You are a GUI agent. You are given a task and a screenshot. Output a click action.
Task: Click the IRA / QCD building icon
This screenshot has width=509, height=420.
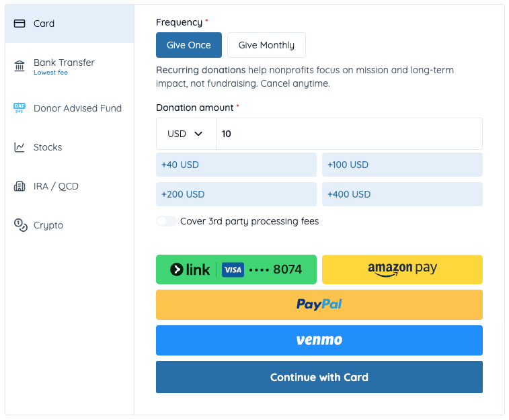coord(19,186)
